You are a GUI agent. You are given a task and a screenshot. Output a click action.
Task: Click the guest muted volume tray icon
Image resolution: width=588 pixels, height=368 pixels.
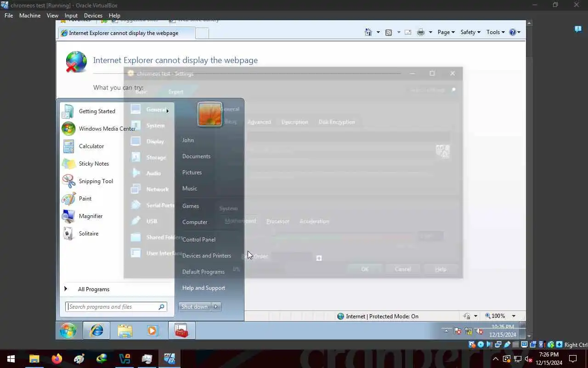click(480, 331)
